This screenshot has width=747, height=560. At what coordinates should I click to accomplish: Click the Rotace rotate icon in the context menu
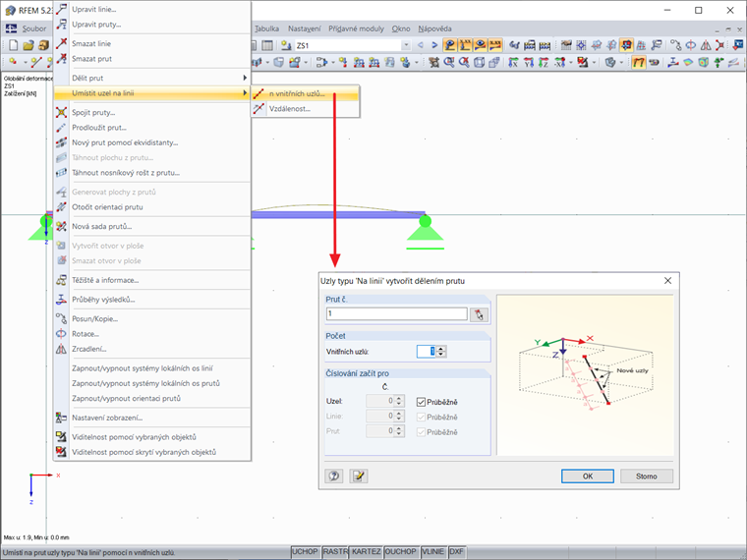pyautogui.click(x=62, y=334)
